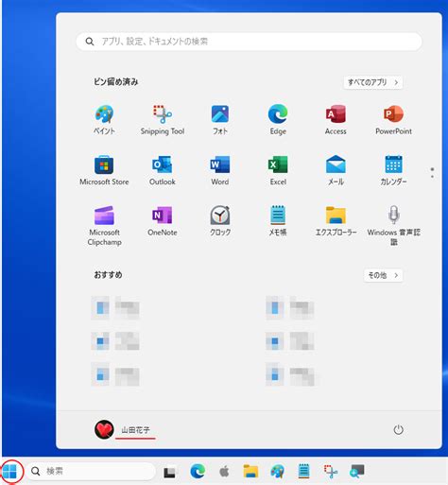Open the Clock app (クロック)
The image size is (448, 485).
click(x=220, y=221)
